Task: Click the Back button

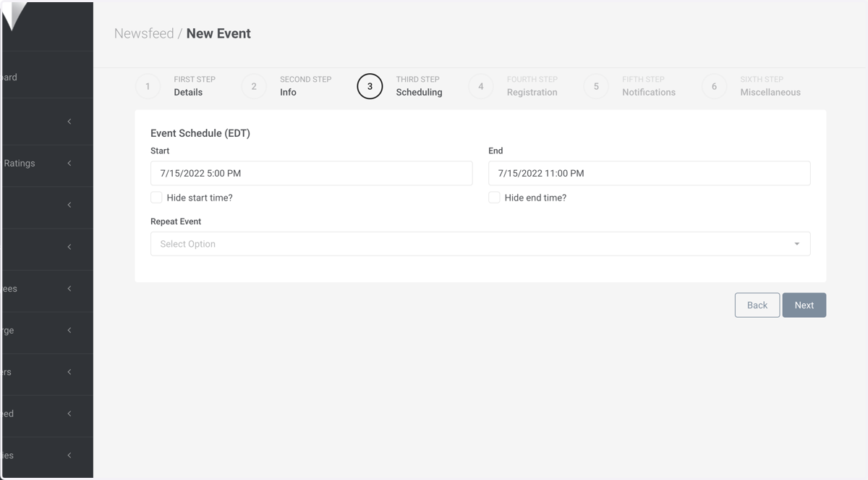Action: (x=757, y=305)
